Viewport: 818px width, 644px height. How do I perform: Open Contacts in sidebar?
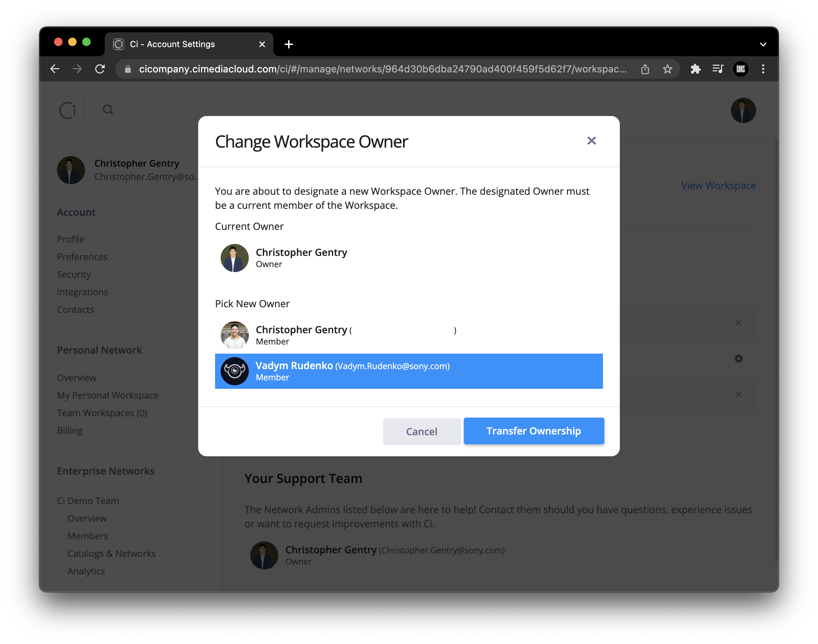pyautogui.click(x=75, y=310)
